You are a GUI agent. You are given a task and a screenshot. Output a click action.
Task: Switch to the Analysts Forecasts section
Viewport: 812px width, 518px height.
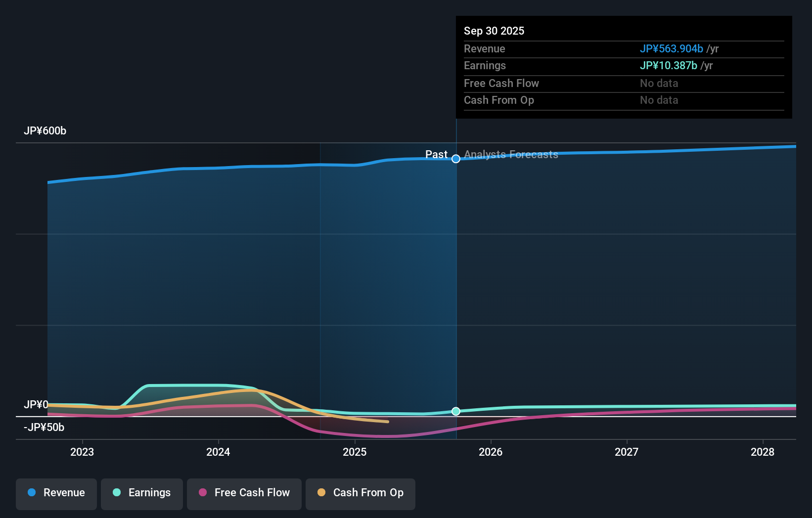click(x=511, y=154)
